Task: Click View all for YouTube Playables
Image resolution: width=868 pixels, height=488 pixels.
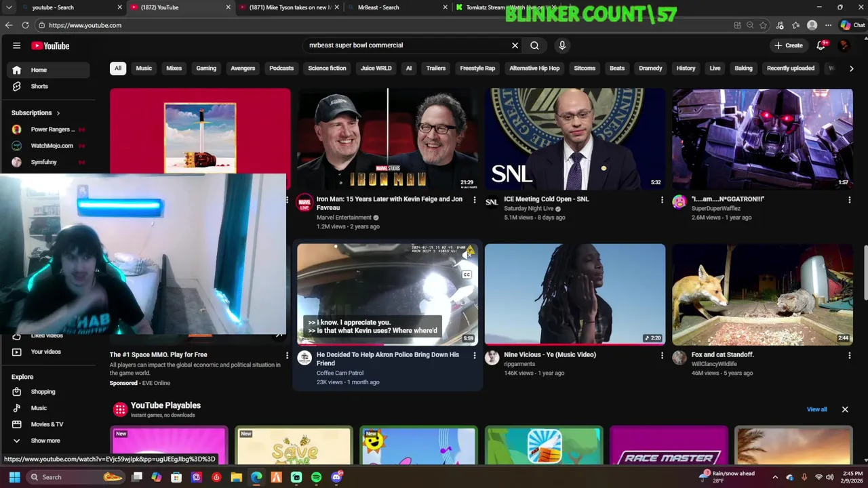Action: pos(816,409)
